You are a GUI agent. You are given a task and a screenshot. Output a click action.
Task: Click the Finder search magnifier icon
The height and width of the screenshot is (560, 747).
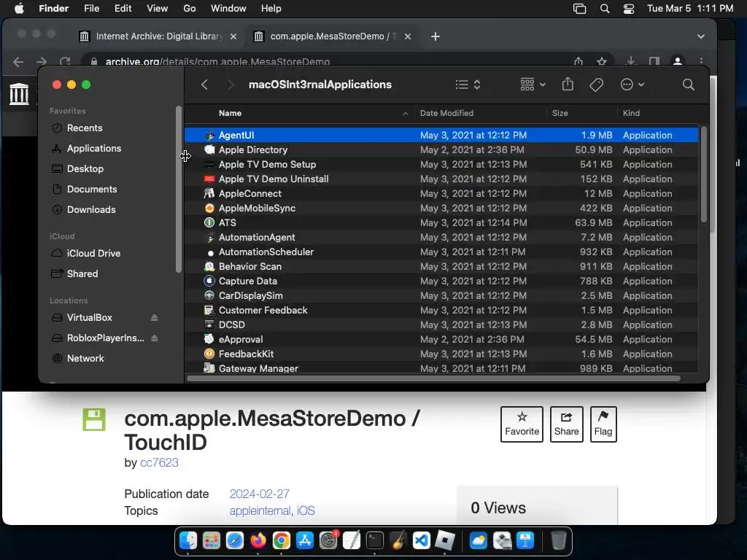(x=688, y=85)
